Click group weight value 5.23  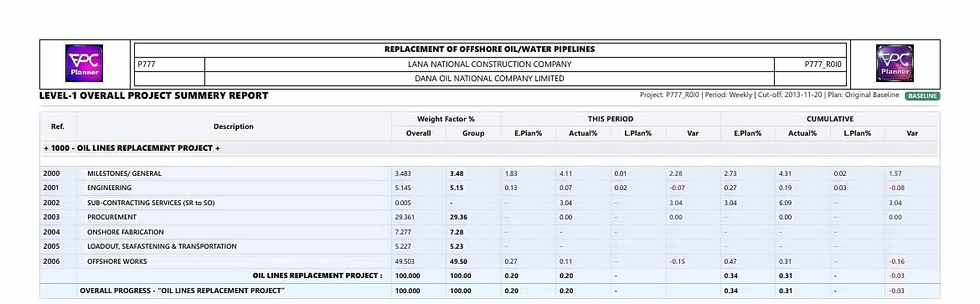pos(456,246)
